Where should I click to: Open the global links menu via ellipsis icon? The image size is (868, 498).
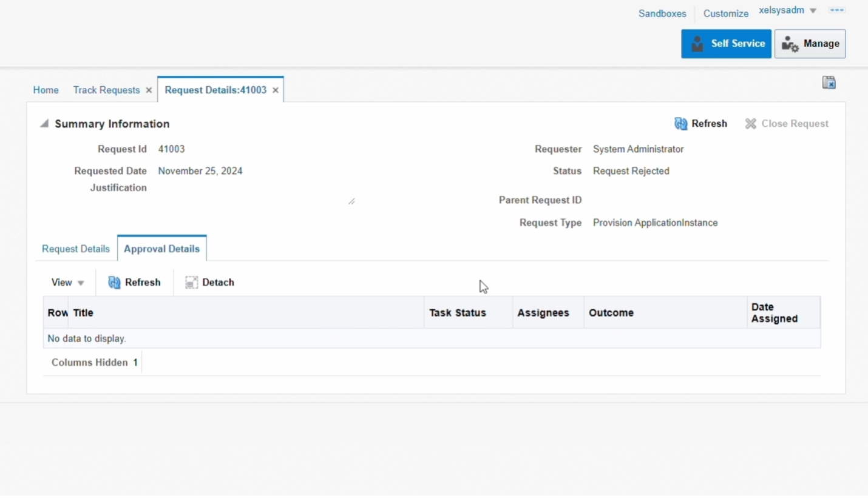[x=837, y=10]
